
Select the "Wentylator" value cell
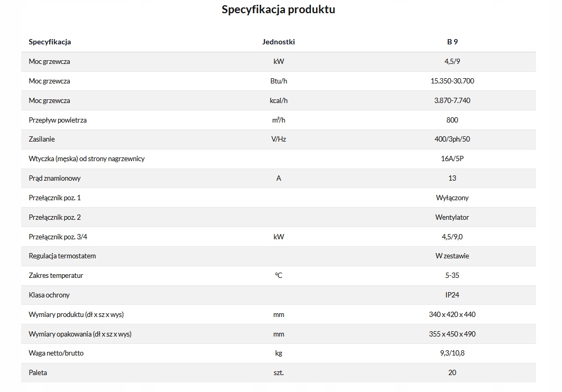click(x=452, y=217)
